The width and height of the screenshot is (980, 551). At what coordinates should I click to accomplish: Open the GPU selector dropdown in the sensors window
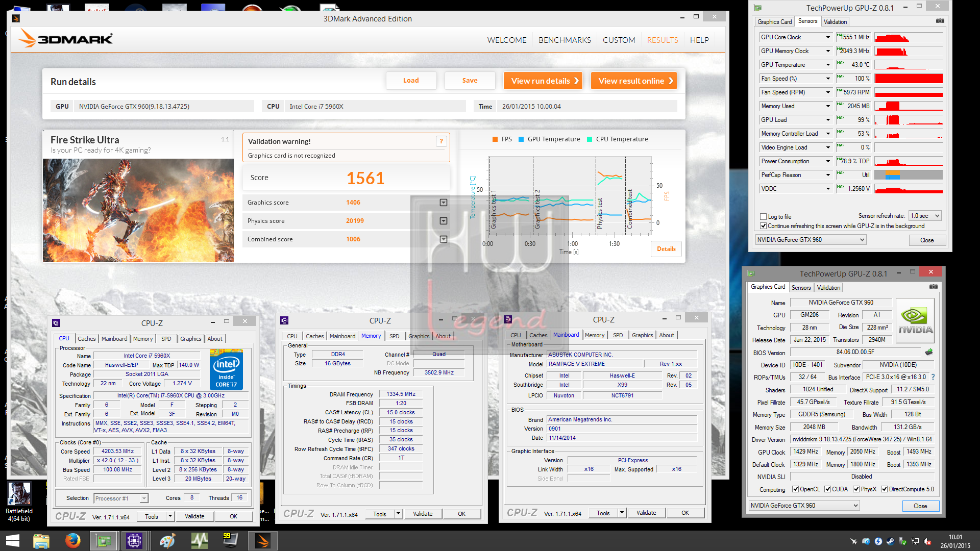click(811, 240)
